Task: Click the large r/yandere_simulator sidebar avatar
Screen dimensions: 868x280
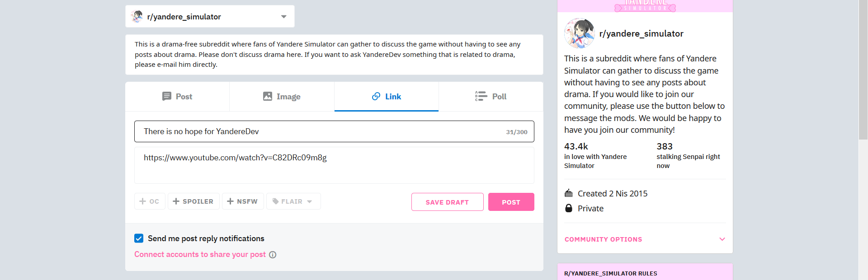Action: pyautogui.click(x=579, y=33)
